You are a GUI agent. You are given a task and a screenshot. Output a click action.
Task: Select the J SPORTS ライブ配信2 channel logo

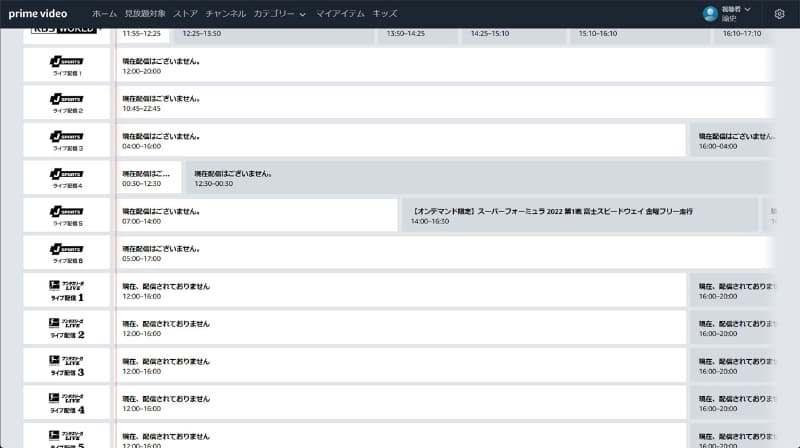pyautogui.click(x=67, y=103)
